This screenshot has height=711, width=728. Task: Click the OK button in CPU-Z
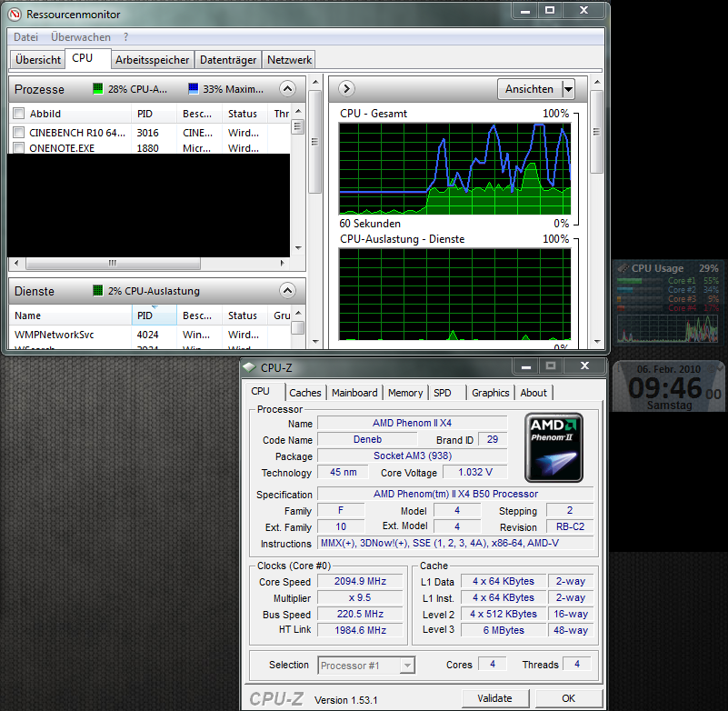click(x=569, y=698)
